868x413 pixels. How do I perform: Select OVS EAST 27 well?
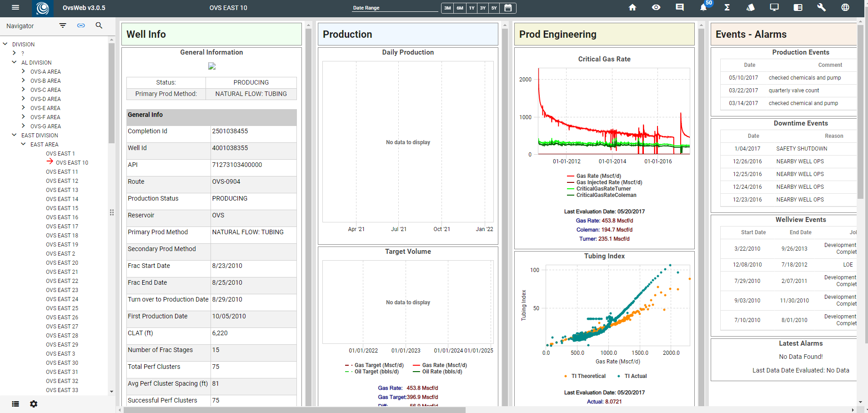click(62, 327)
